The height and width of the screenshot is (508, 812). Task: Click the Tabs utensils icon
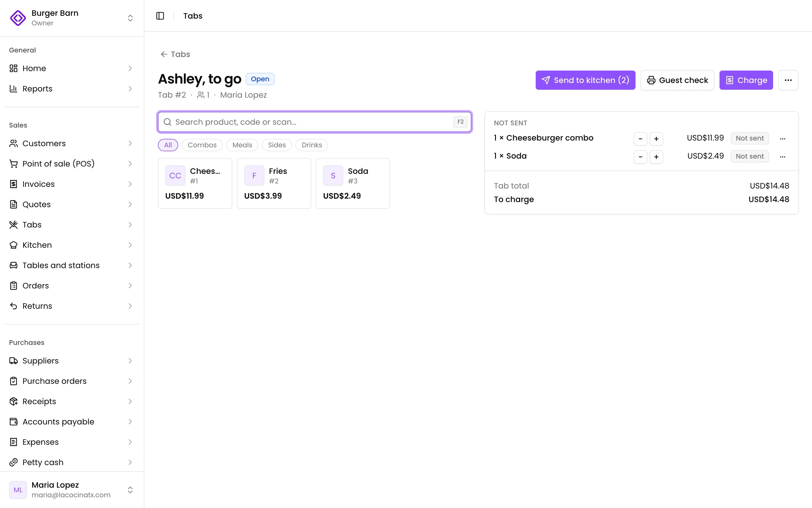14,225
